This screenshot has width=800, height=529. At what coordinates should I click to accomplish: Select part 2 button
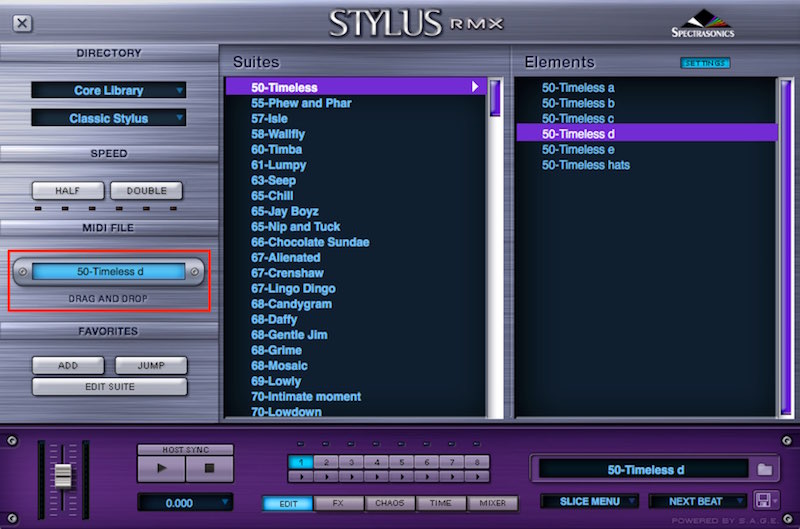click(327, 462)
